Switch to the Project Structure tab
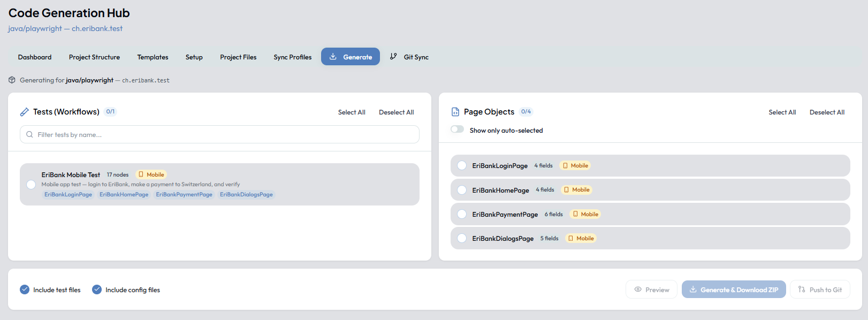 94,57
